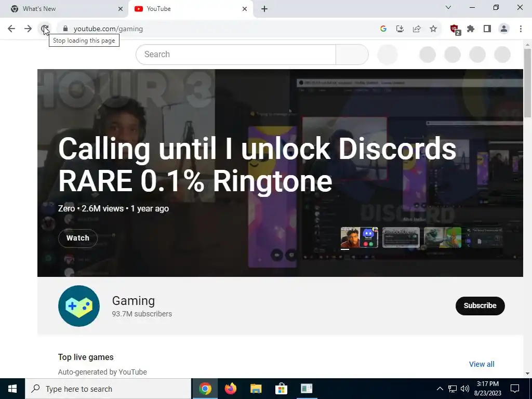Open the uBlock Origin extension

[x=455, y=29]
